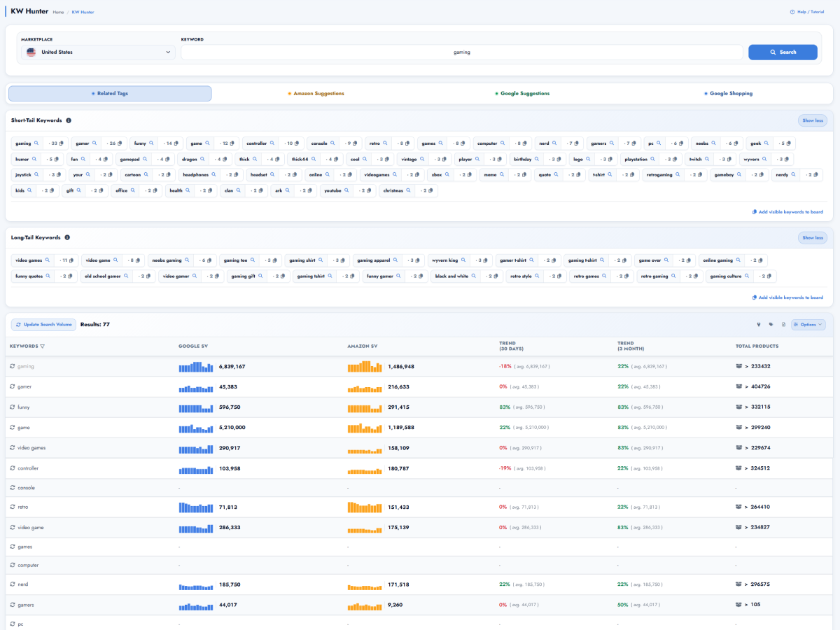
Task: Click the copy icon on the 'xbox' tag
Action: (x=471, y=174)
